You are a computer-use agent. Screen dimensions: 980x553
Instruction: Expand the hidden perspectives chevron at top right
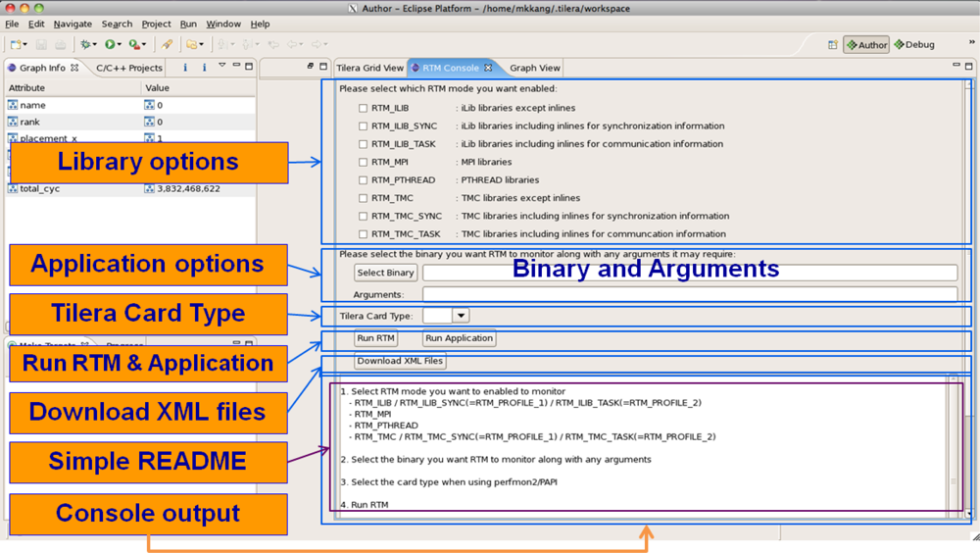[x=971, y=42]
